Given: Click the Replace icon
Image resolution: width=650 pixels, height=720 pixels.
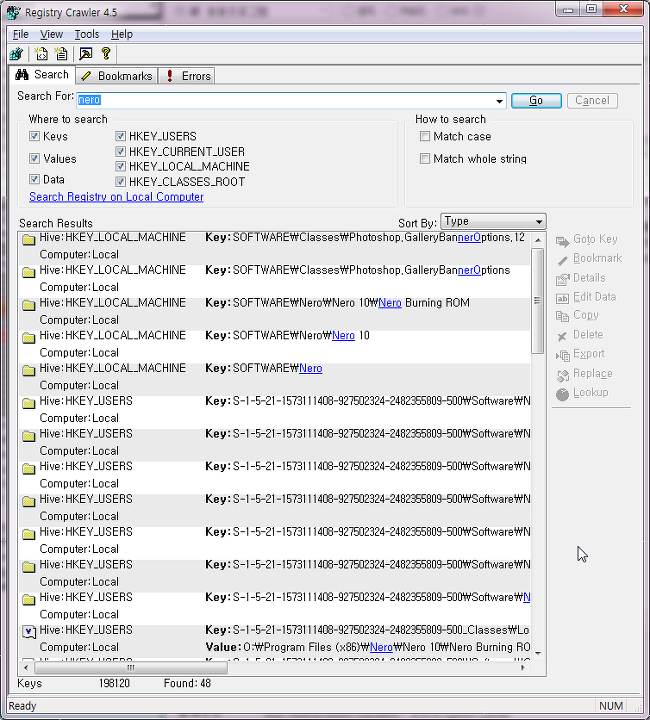Looking at the screenshot, I should (x=562, y=376).
